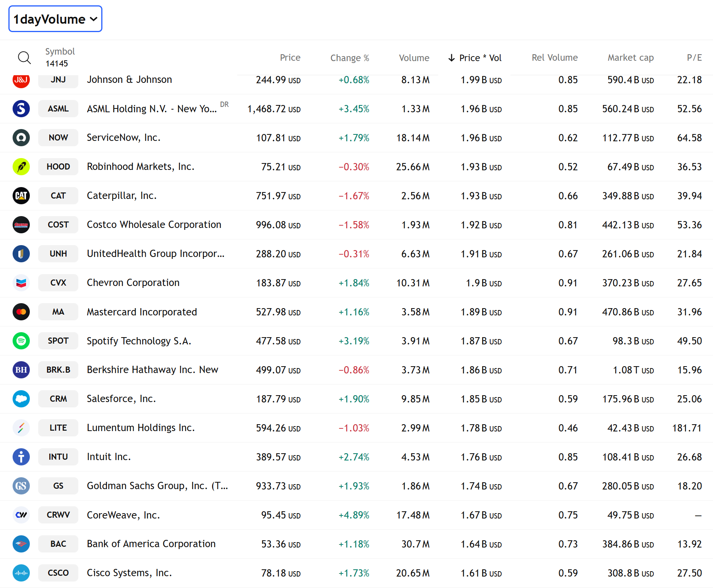
Task: Sort by the Change % column header
Action: 350,58
